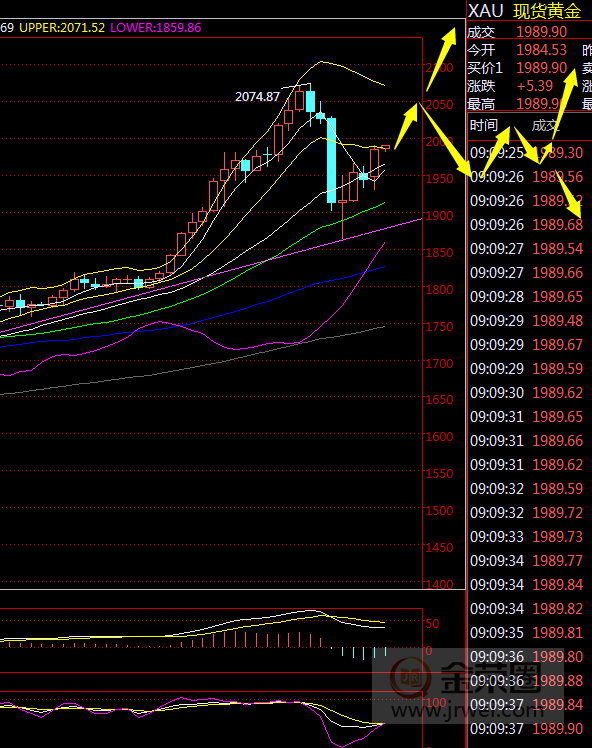Select tick row 09:09:31 with price 1989.66
Screen dimensions: 592x748
pos(527,441)
